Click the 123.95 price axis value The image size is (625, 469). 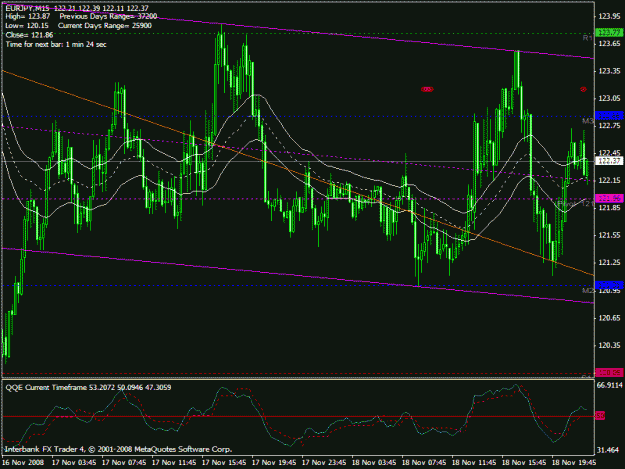(x=609, y=16)
